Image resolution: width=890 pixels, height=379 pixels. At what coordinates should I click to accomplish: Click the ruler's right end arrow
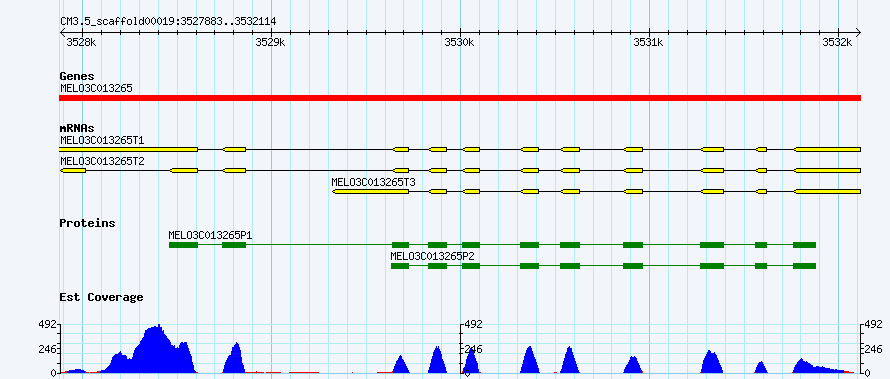pos(857,32)
